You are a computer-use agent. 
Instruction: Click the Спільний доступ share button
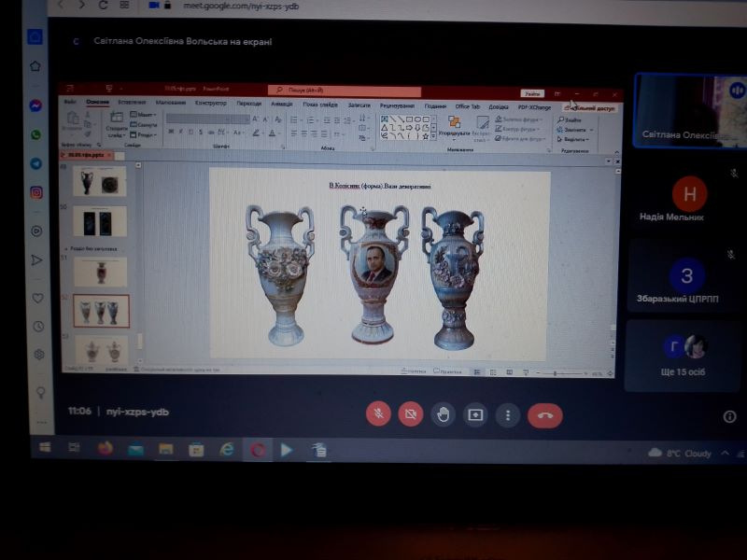coord(589,108)
